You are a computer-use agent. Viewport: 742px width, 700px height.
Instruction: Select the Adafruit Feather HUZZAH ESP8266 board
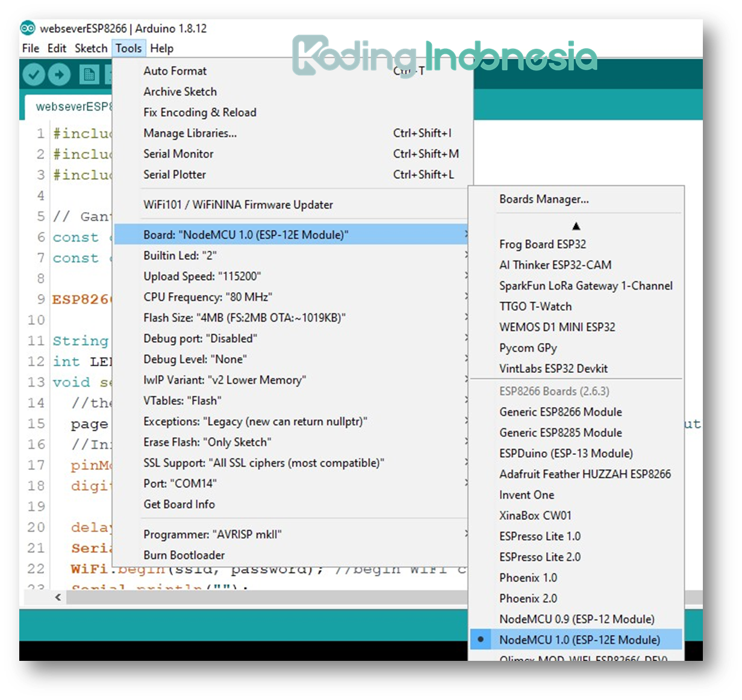coord(576,474)
